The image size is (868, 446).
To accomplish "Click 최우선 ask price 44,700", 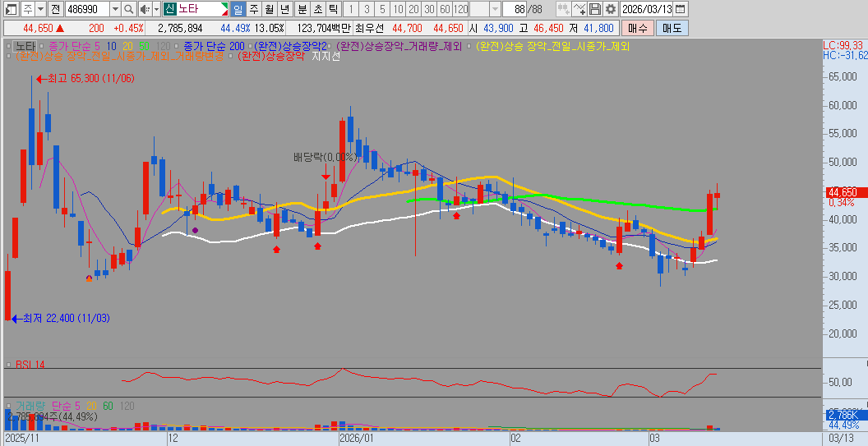I will pyautogui.click(x=407, y=28).
